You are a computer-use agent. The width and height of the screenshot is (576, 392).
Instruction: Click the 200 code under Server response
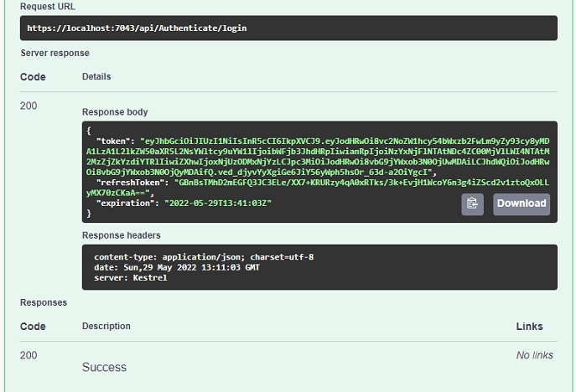(29, 106)
